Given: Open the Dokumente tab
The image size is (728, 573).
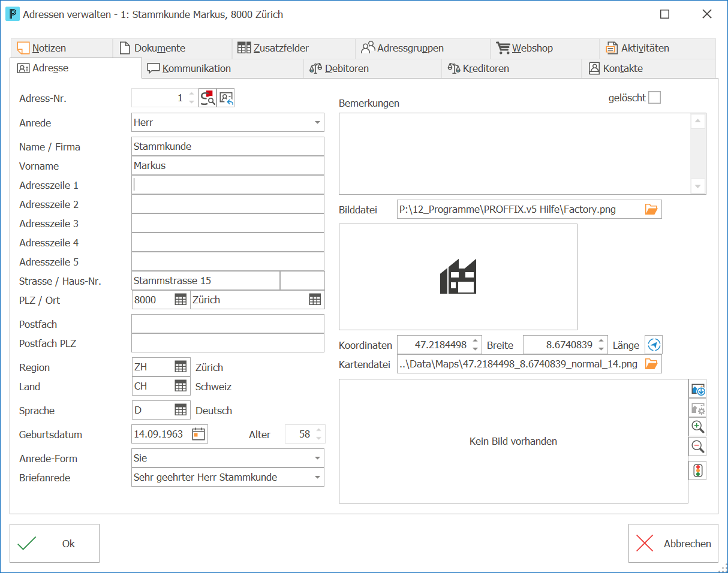Looking at the screenshot, I should pyautogui.click(x=172, y=49).
